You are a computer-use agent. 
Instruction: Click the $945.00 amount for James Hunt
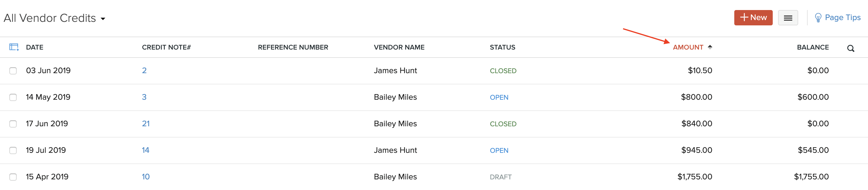[x=696, y=150]
